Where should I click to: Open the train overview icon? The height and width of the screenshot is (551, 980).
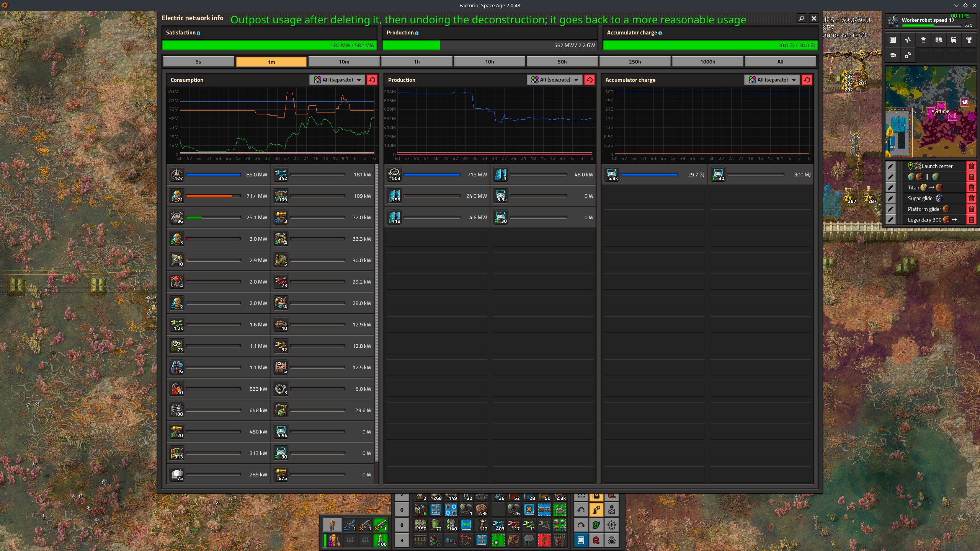(x=954, y=40)
